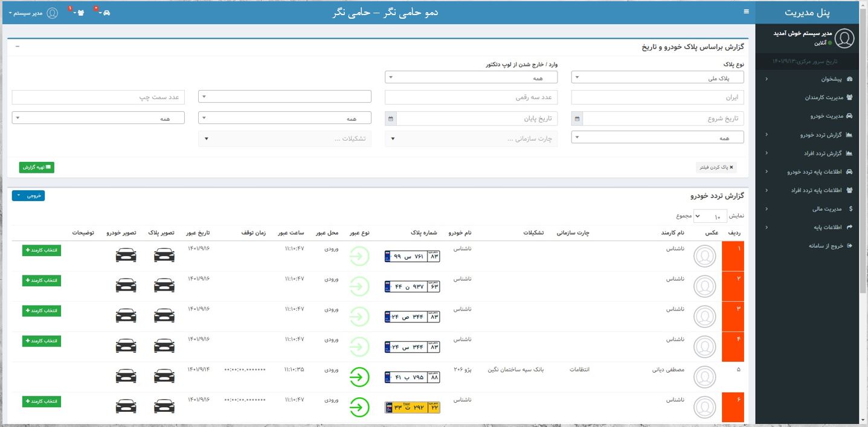
Task: Click انتخاب کارمند in row 4
Action: 42,341
